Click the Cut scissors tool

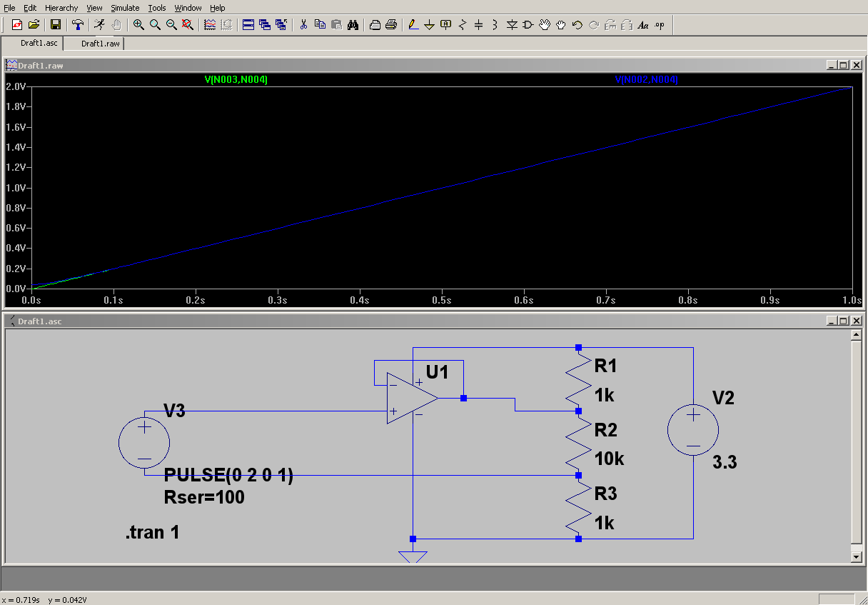click(x=303, y=25)
